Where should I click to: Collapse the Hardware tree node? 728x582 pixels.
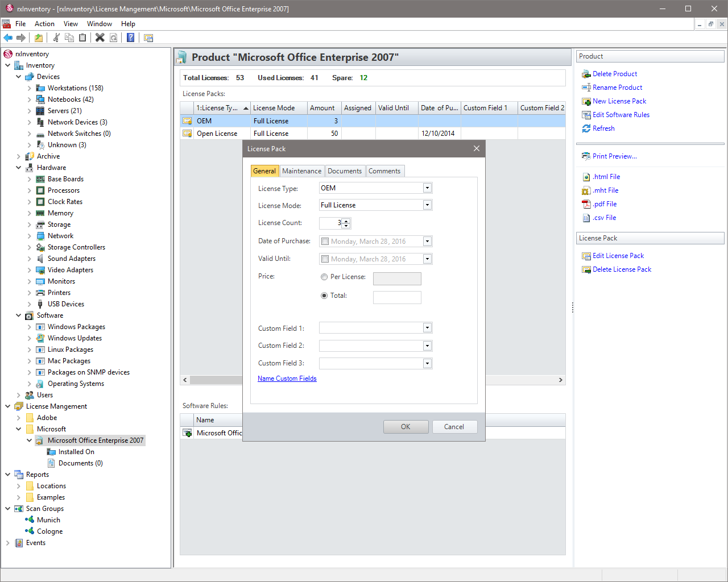tap(19, 168)
